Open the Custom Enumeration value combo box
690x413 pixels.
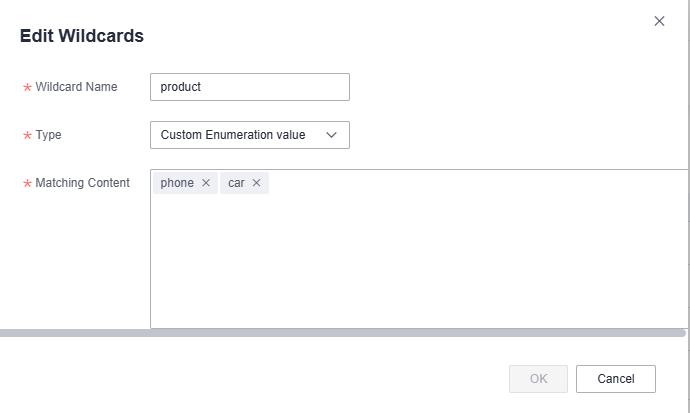click(250, 135)
